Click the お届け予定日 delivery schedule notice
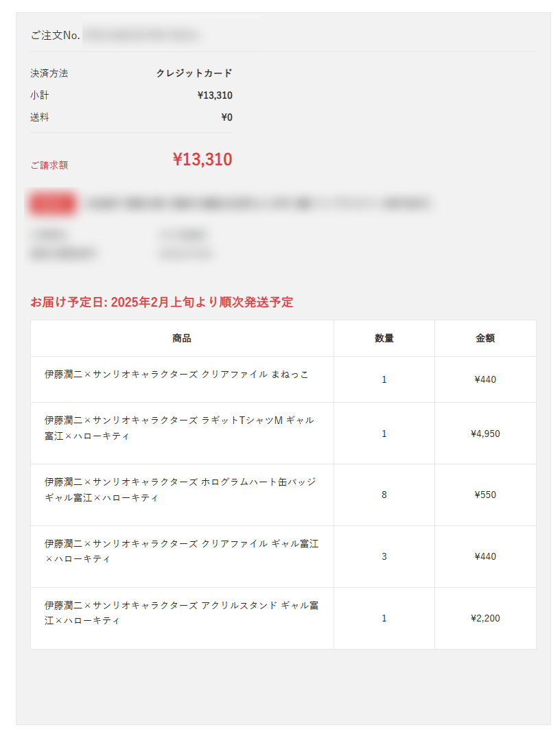Image resolution: width=560 pixels, height=734 pixels. tap(161, 303)
